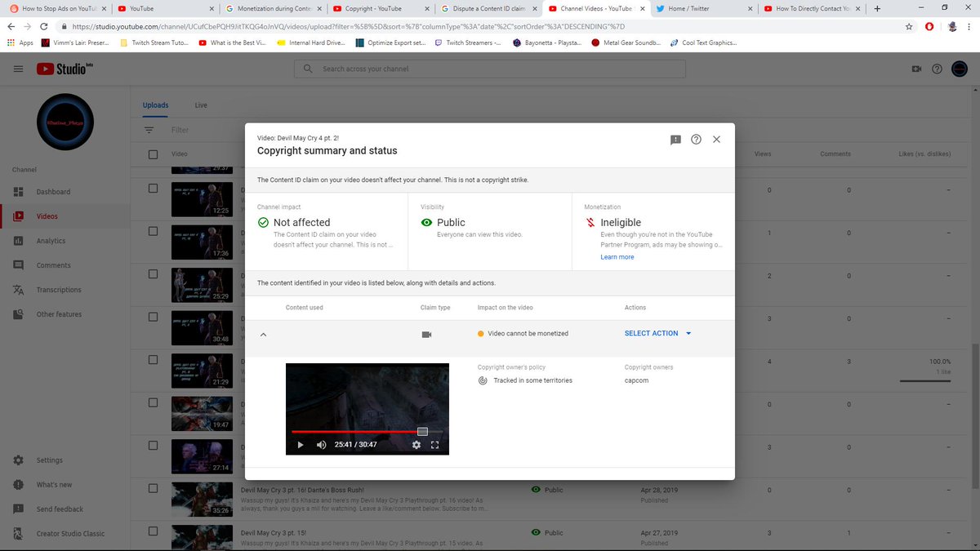Play the claimed video preview

(301, 445)
